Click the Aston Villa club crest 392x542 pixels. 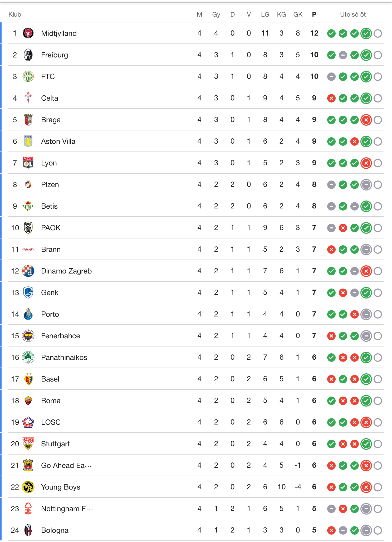tap(28, 141)
